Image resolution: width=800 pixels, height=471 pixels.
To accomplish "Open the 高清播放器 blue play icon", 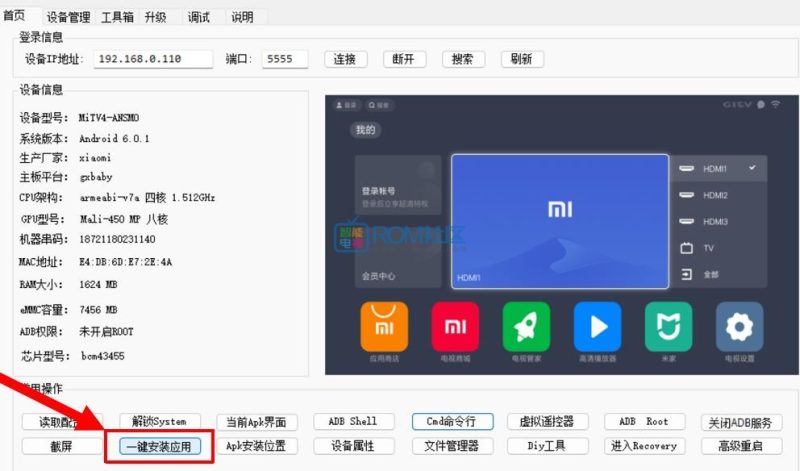I will coord(597,327).
